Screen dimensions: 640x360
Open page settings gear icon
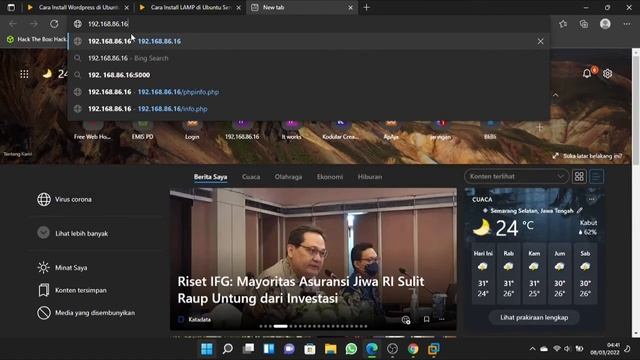click(x=607, y=73)
